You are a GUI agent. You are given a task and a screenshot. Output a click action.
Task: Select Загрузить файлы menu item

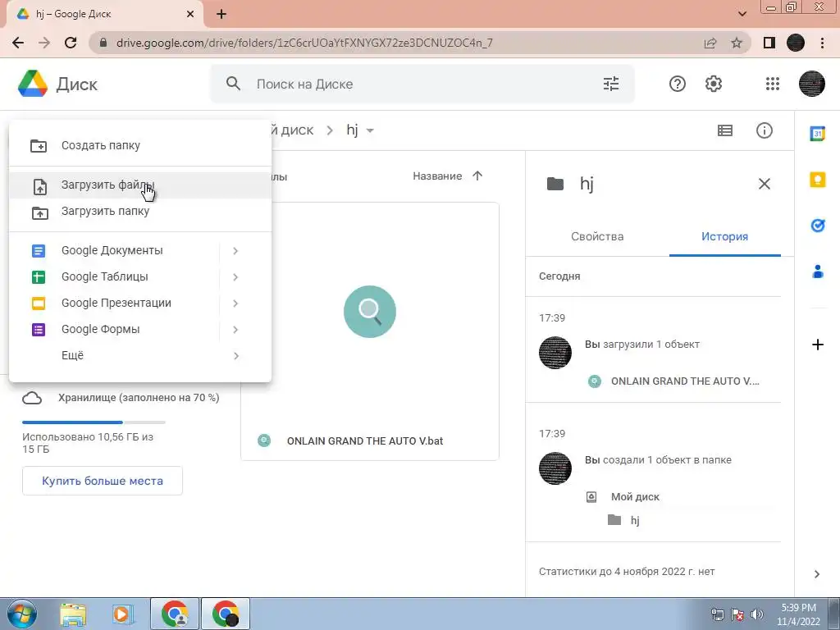coord(140,185)
